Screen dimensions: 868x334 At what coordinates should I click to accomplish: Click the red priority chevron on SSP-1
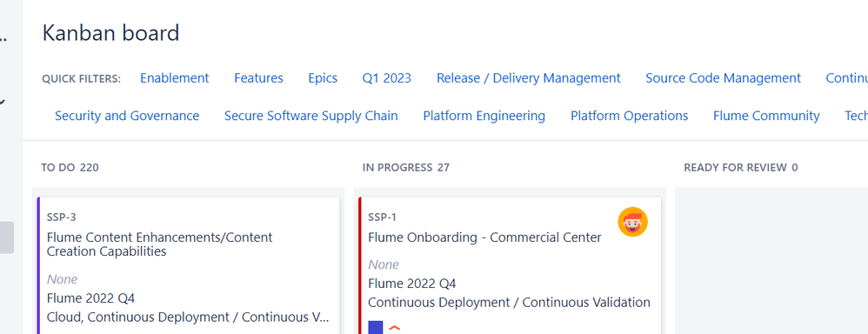tap(394, 329)
